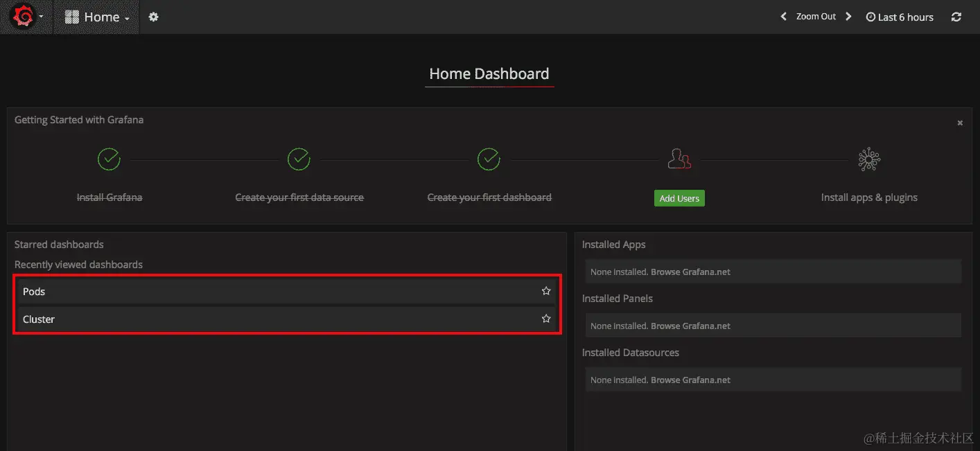980x451 pixels.
Task: Click the first data source checkmark icon
Action: pyautogui.click(x=299, y=159)
